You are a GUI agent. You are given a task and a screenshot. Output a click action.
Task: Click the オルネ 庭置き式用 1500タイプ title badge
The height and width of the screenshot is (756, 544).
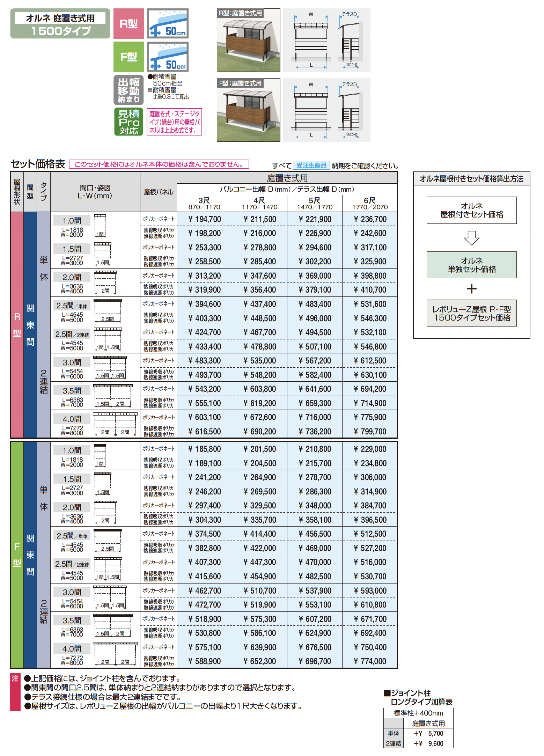click(60, 23)
